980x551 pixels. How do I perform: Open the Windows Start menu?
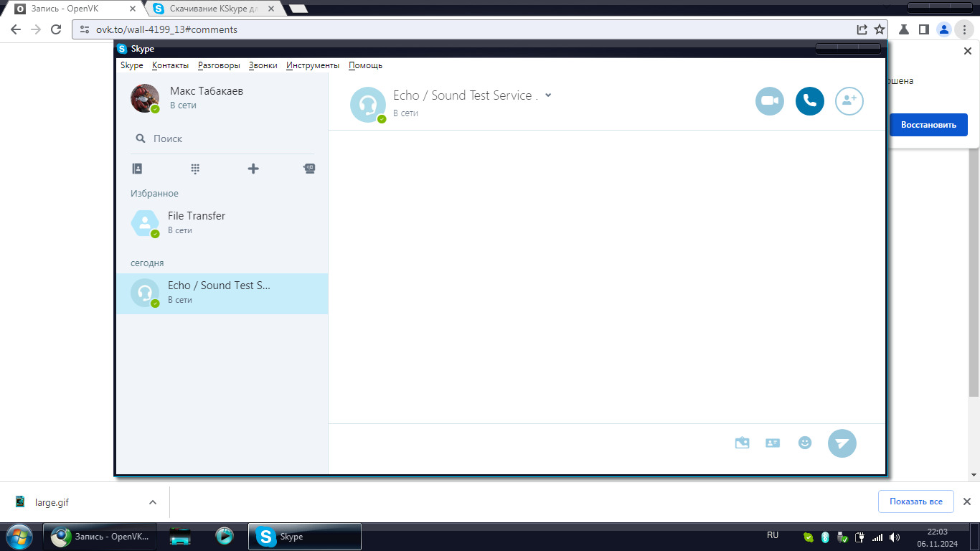pos(18,536)
